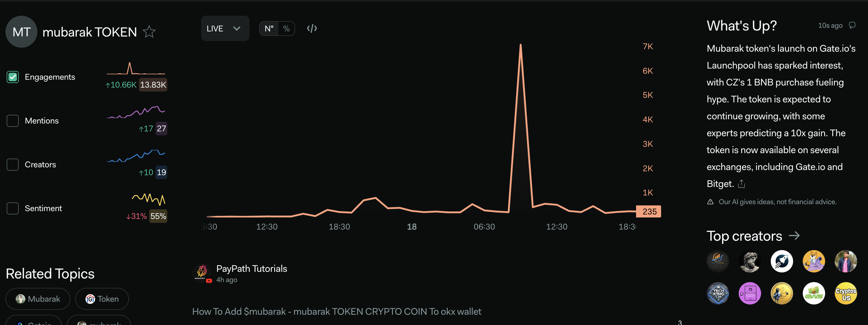Click the Top creators arrow
The height and width of the screenshot is (325, 868).
(795, 236)
